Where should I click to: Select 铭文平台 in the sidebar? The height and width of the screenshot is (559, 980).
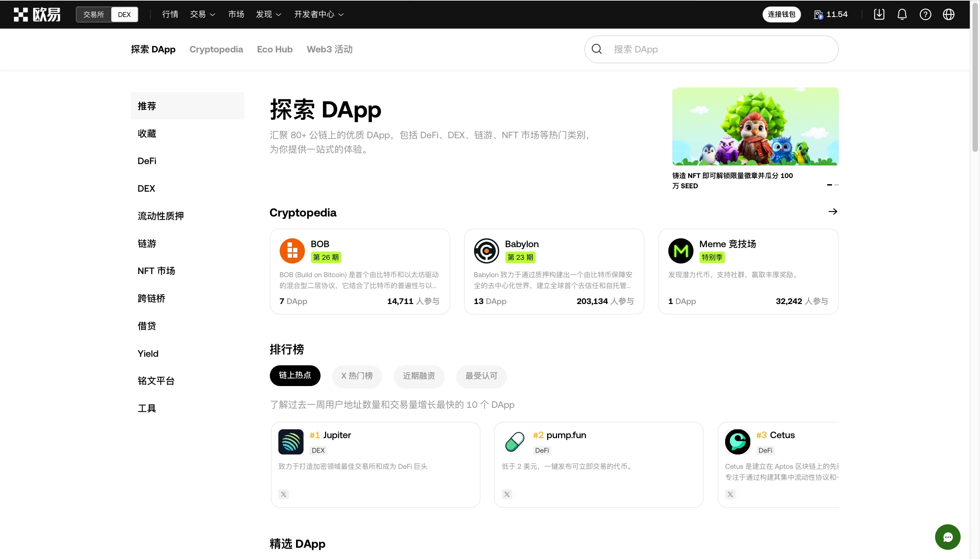pos(187,381)
